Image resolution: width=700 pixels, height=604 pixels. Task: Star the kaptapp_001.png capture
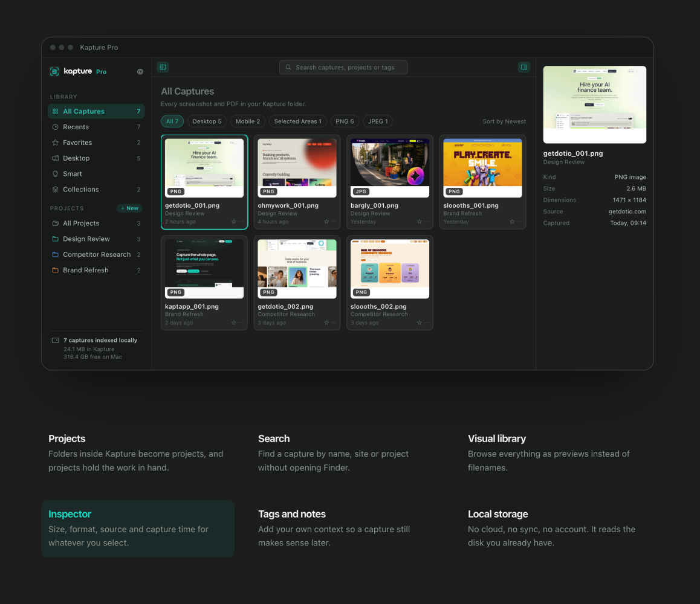point(233,323)
